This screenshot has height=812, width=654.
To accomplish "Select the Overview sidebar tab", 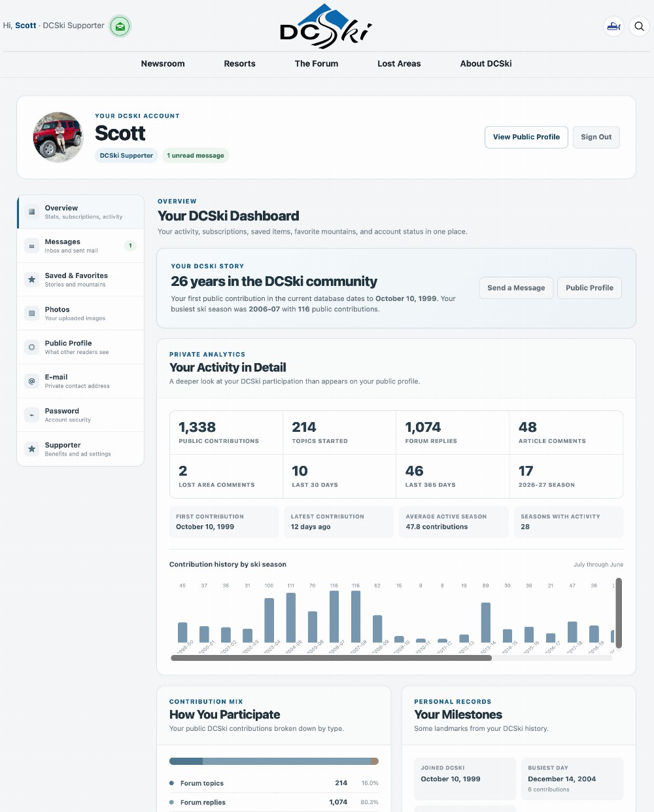I will pyautogui.click(x=80, y=212).
